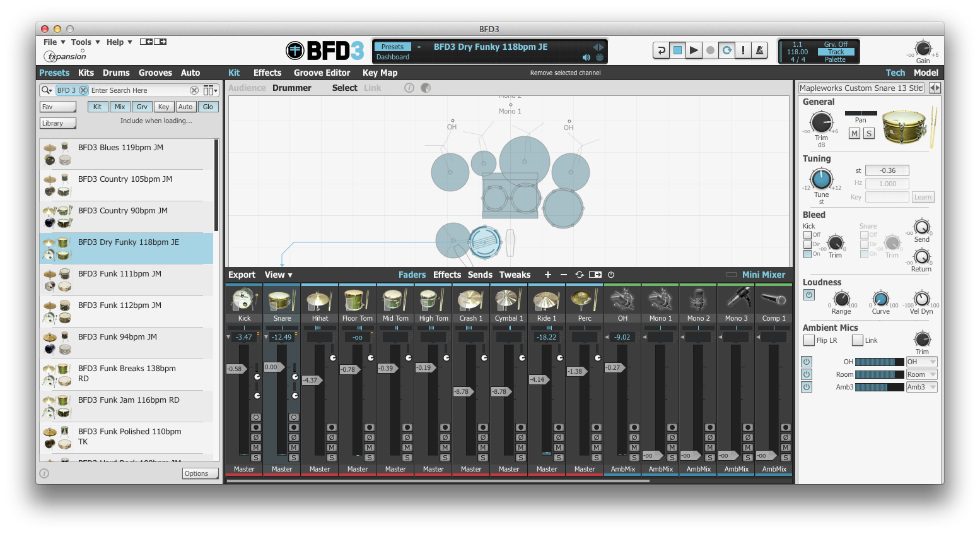980x534 pixels.
Task: Open the browser view options dropdown
Action: pos(211,90)
